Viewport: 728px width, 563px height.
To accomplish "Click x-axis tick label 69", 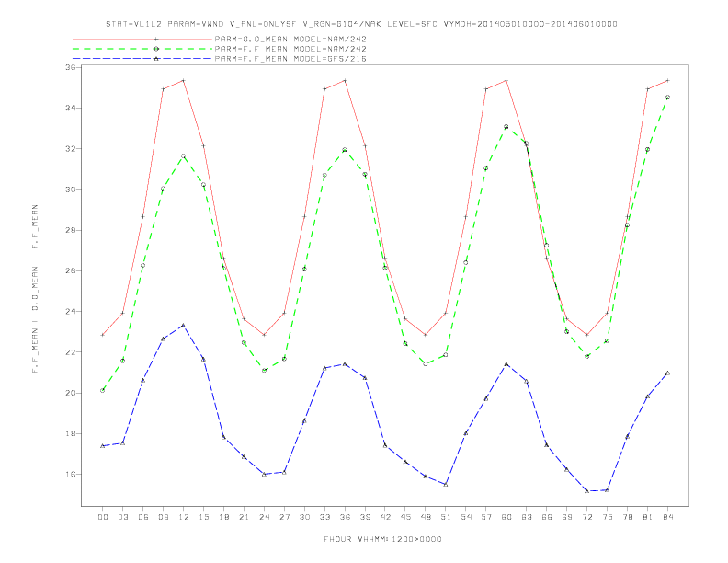I will 567,517.
